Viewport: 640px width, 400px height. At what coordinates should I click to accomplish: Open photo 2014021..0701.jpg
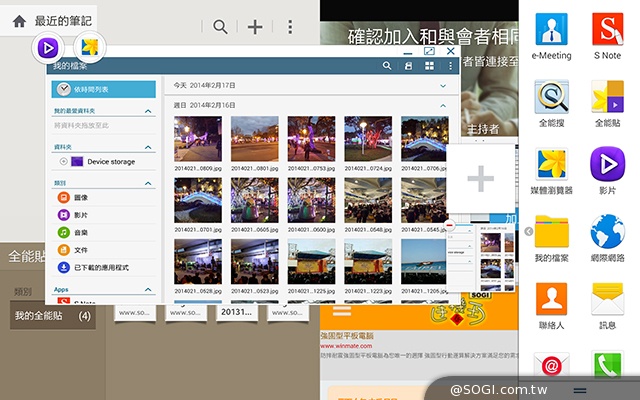point(198,200)
